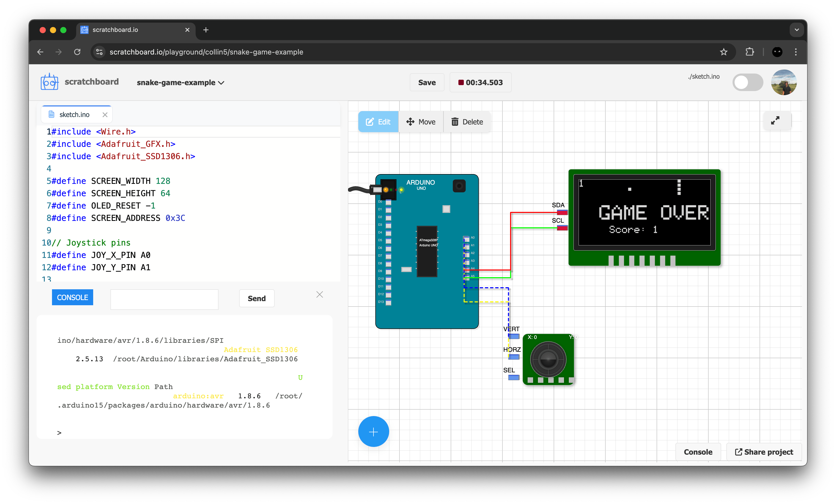Open the user profile avatar
Viewport: 836px width, 504px height.
(x=783, y=82)
